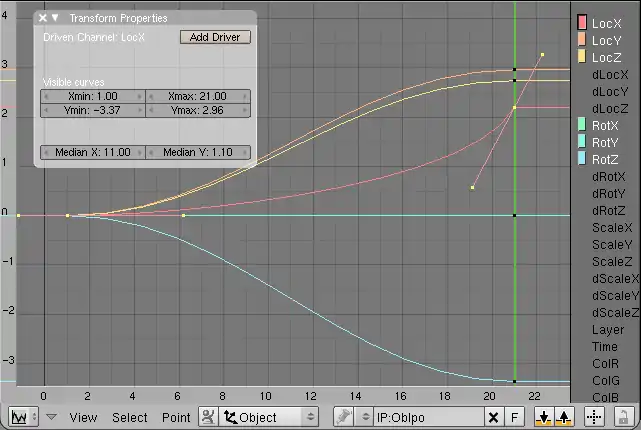Viewport: 641px width, 430px height.
Task: Decrease Xmin with its left arrow
Action: 46,96
